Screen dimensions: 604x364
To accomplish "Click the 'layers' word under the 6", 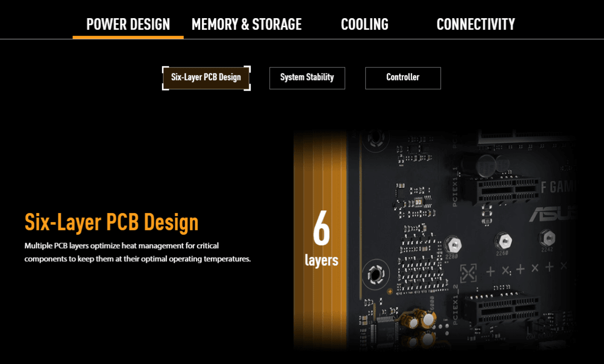I will (x=321, y=260).
